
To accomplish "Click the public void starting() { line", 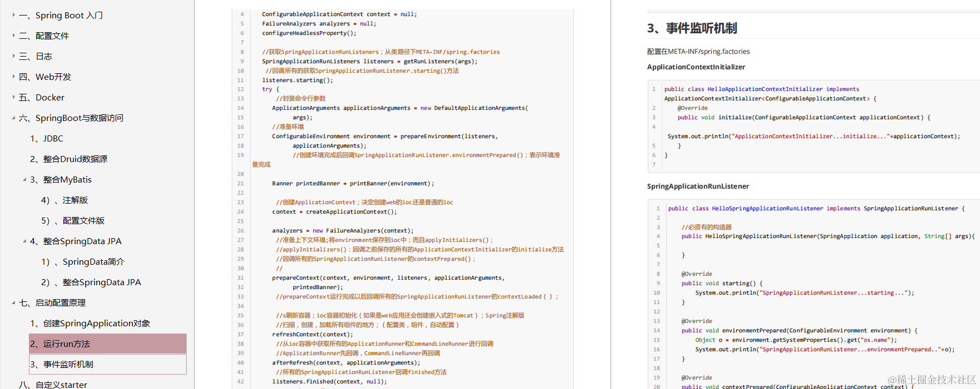I will point(722,284).
